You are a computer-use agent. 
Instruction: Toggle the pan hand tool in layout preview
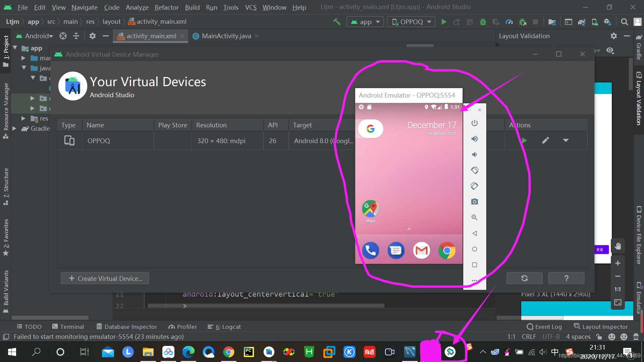point(618,246)
